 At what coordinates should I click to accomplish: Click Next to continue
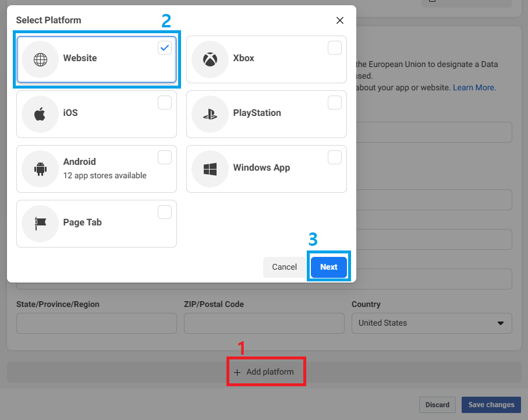click(329, 267)
